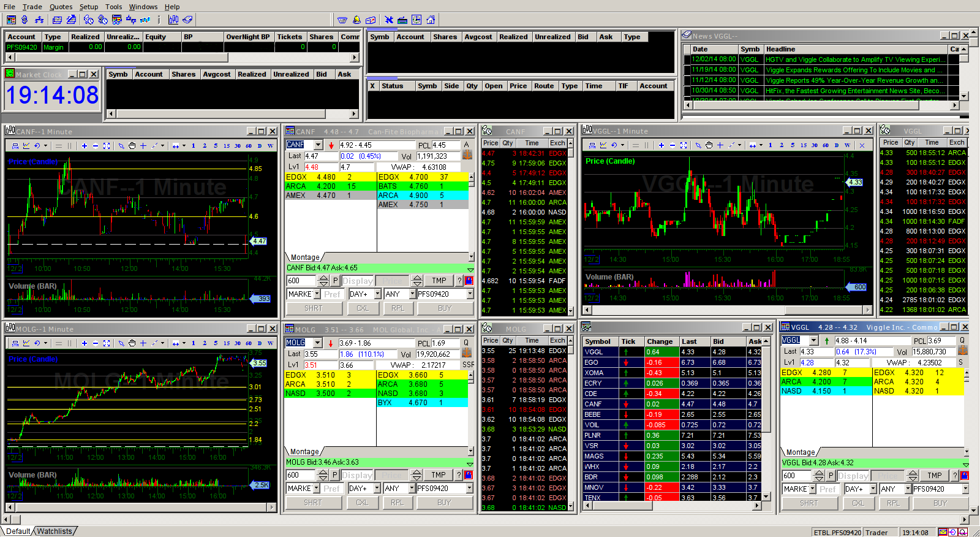Screen dimensions: 980x537
Task: Click the anchor icon in CANF montage window
Action: (x=467, y=155)
